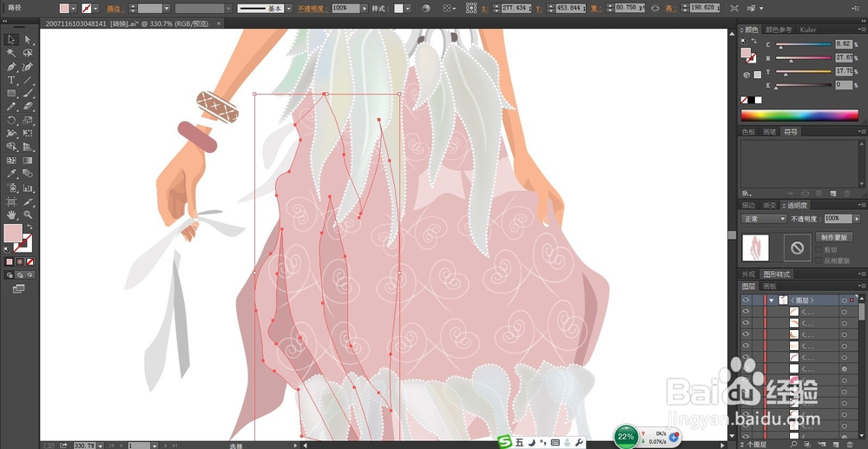
Task: Select the Zoom magnifier tool
Action: point(28,215)
